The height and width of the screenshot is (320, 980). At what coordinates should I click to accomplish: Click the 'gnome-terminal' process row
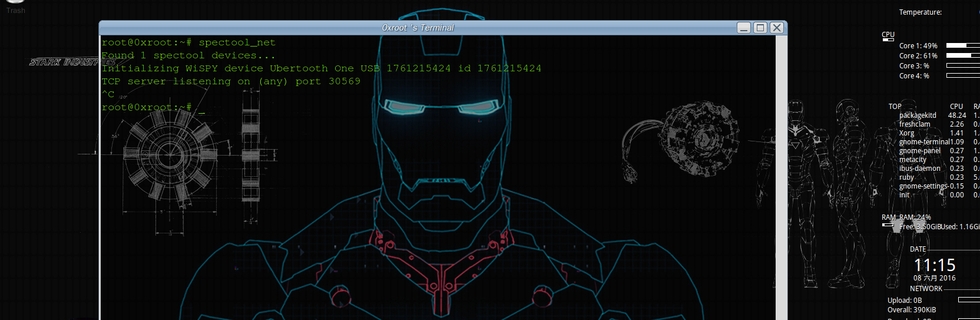tap(939, 142)
